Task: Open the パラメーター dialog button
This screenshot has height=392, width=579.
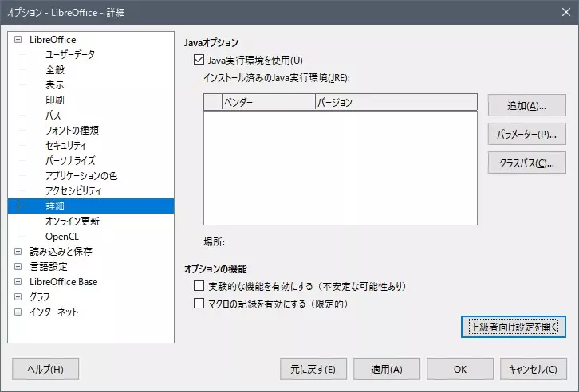Action: tap(526, 134)
